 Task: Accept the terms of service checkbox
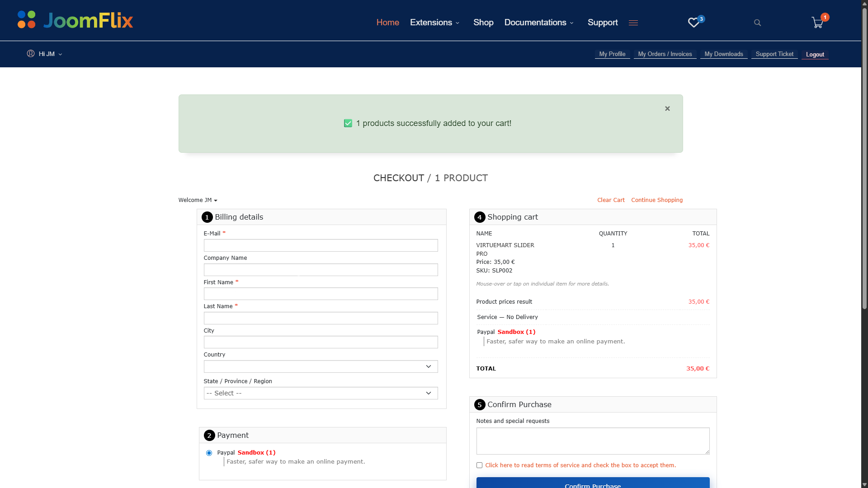pos(479,465)
